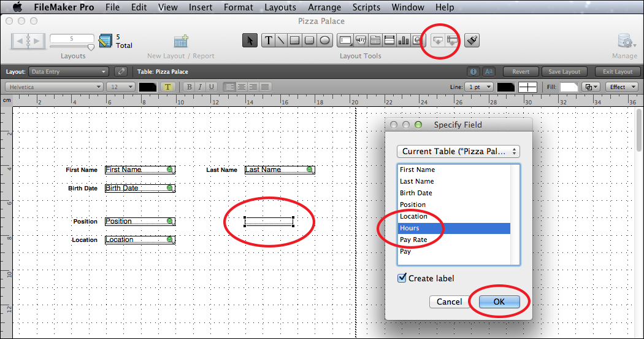Click the text highlight T icon
The image size is (644, 339).
(167, 87)
